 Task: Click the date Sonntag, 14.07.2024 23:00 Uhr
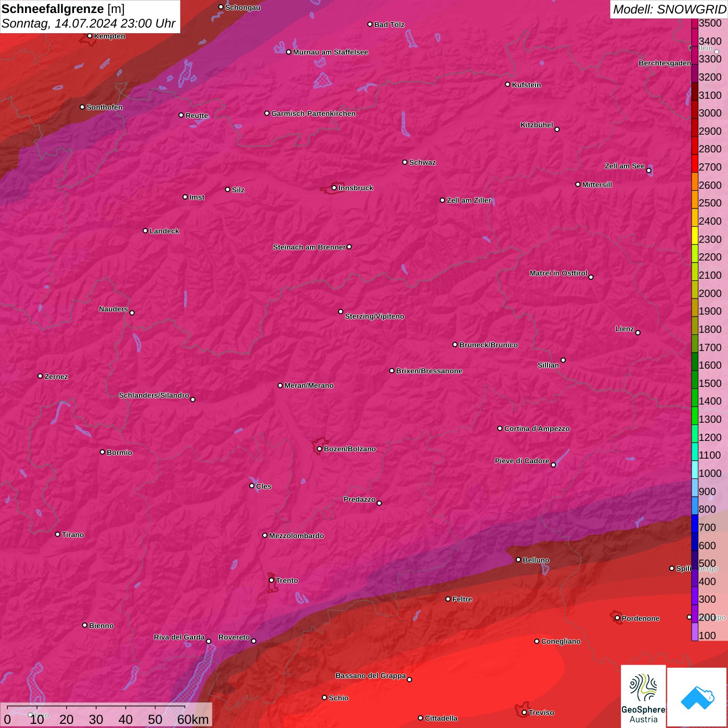pos(88,23)
